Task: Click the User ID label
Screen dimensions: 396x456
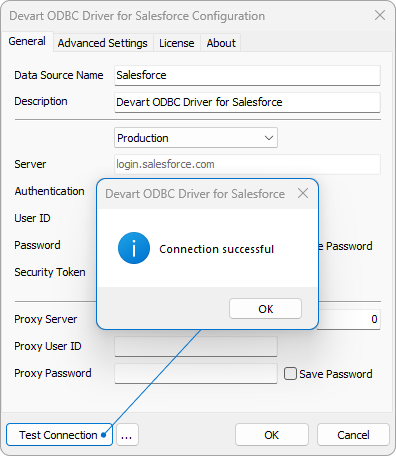Action: 32,218
